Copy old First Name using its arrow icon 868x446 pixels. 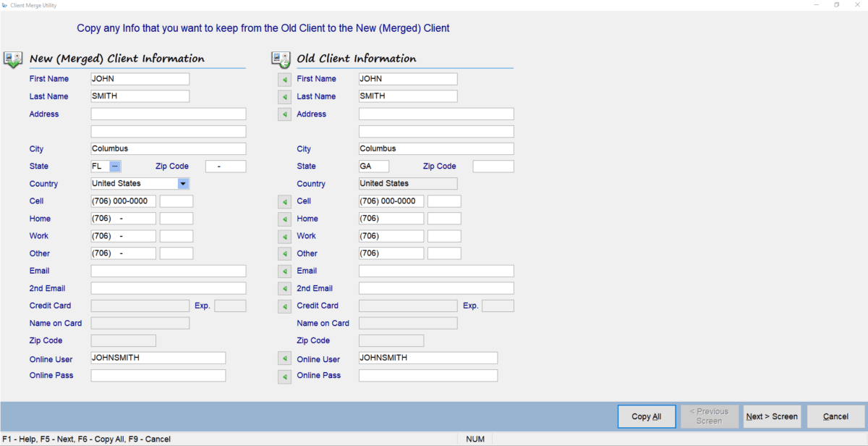(x=284, y=79)
